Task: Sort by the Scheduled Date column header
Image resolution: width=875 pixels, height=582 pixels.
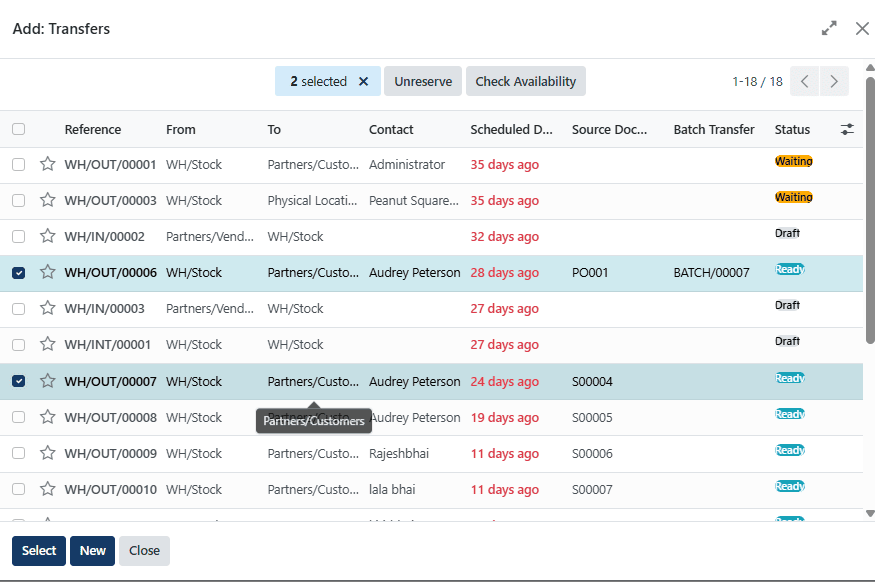Action: [x=512, y=129]
